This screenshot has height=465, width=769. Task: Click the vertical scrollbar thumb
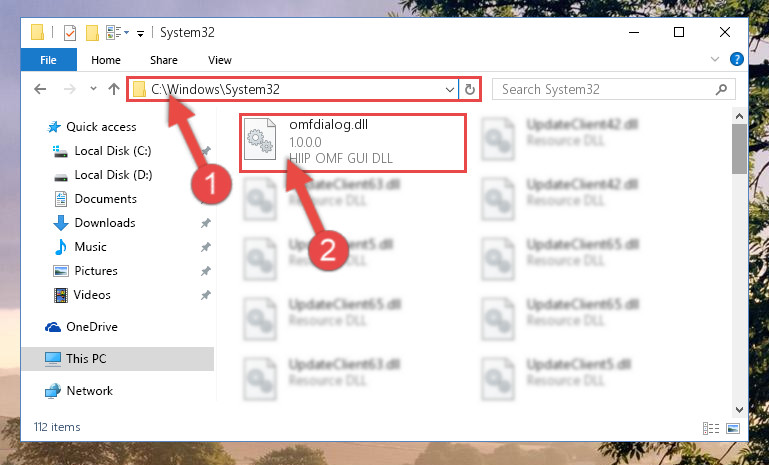pos(739,149)
